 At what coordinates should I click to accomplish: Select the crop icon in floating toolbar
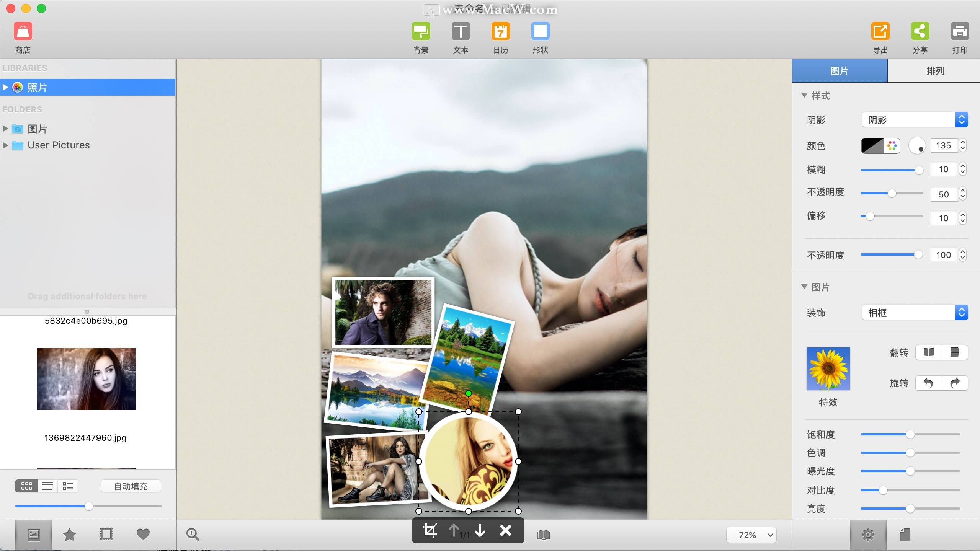pos(430,531)
